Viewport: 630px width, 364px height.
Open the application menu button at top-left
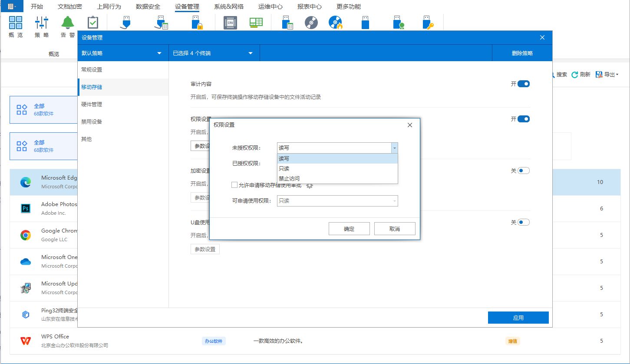(x=11, y=7)
